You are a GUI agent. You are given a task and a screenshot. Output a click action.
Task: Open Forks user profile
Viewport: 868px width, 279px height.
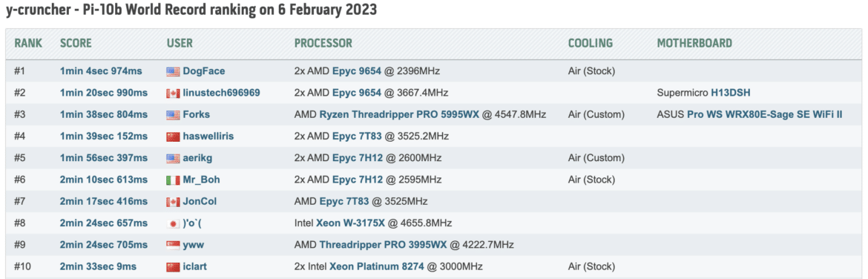pos(197,114)
